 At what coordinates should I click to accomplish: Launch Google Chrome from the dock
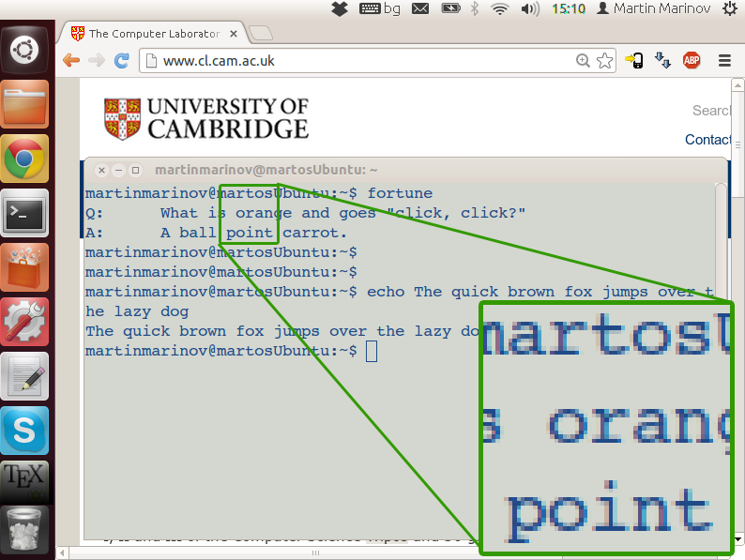(25, 159)
